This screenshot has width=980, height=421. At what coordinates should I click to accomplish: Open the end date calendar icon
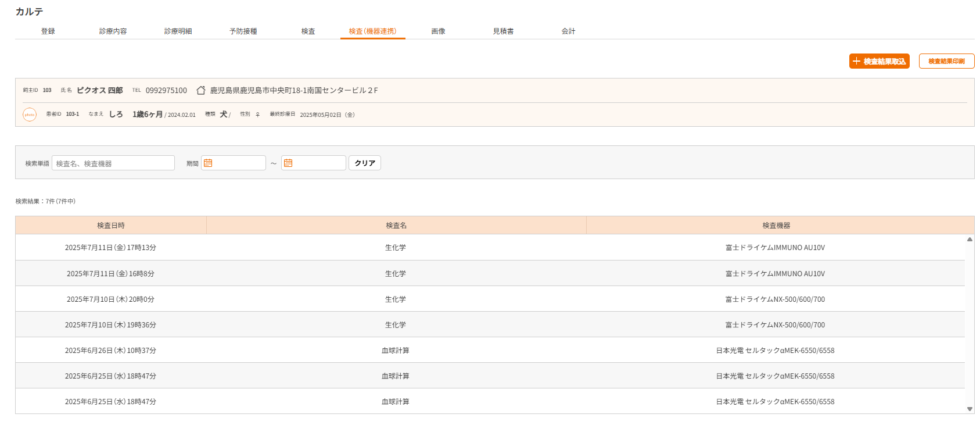pyautogui.click(x=288, y=163)
